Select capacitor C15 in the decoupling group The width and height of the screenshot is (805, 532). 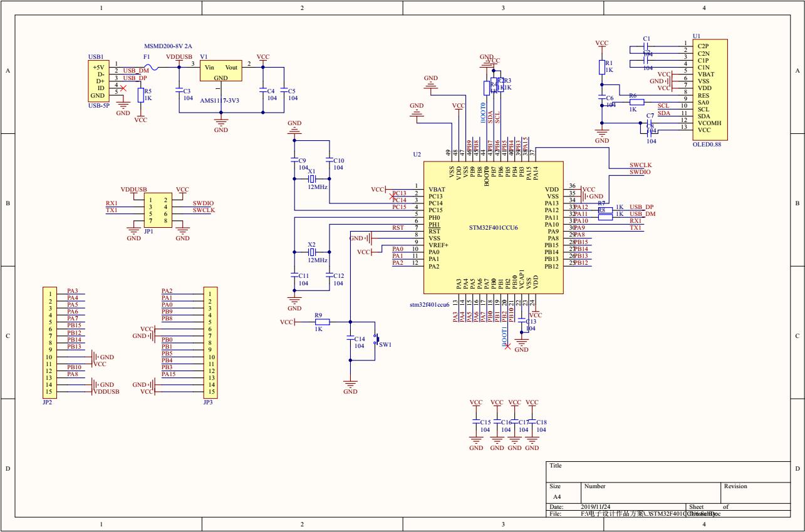point(476,422)
